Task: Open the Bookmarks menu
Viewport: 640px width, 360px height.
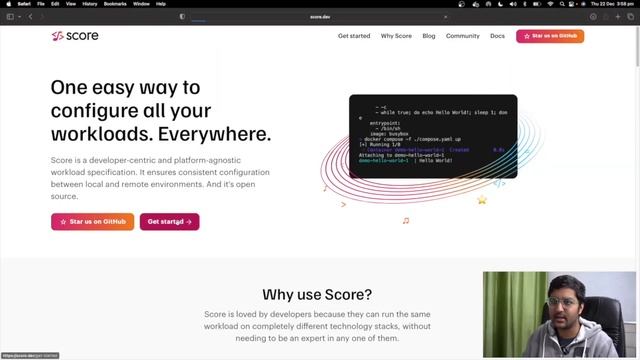Action: point(115,4)
